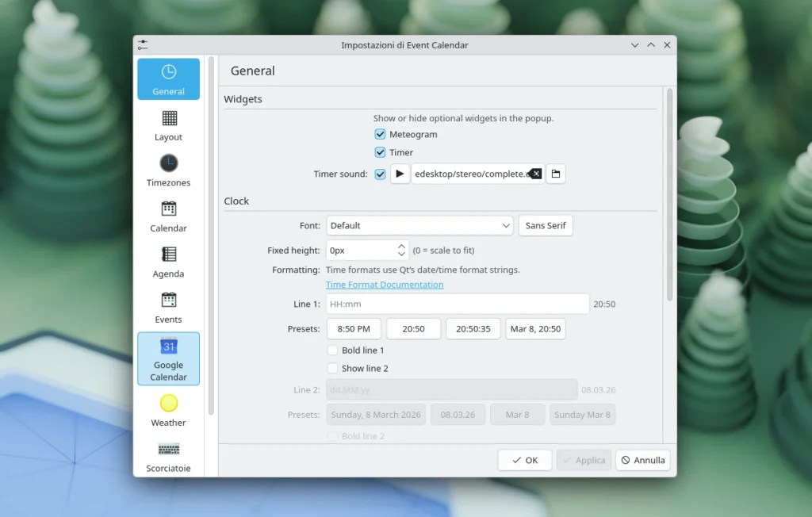812x517 pixels.
Task: Confirm changes with the OK button
Action: (524, 459)
